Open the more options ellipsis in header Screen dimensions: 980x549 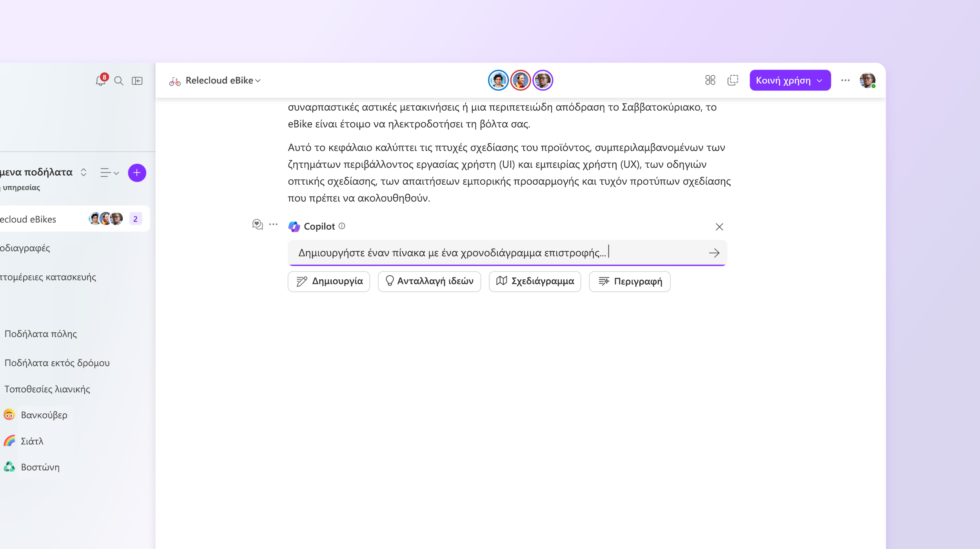(x=845, y=80)
